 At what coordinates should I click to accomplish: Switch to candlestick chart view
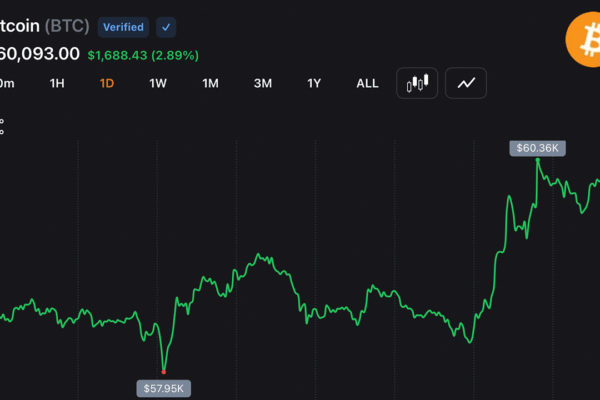click(x=417, y=83)
